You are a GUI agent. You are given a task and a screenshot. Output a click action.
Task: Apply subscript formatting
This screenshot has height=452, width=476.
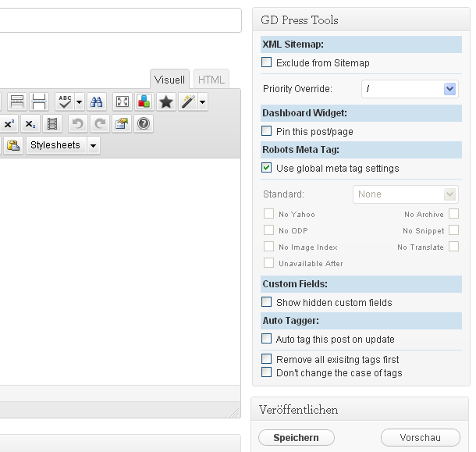point(30,123)
